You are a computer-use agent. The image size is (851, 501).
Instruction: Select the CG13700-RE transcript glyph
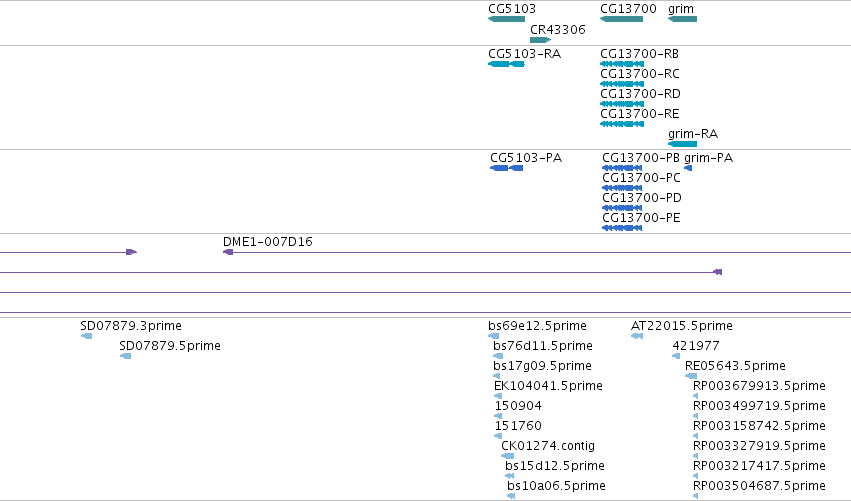(622, 124)
